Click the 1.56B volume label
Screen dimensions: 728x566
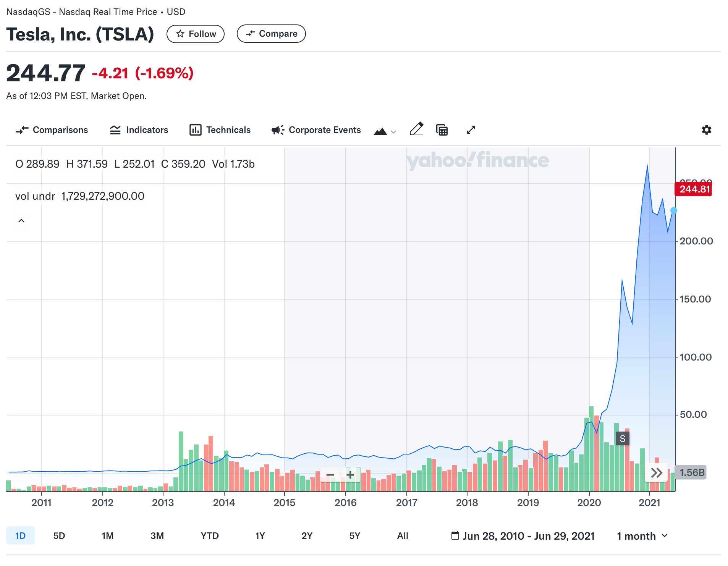691,472
